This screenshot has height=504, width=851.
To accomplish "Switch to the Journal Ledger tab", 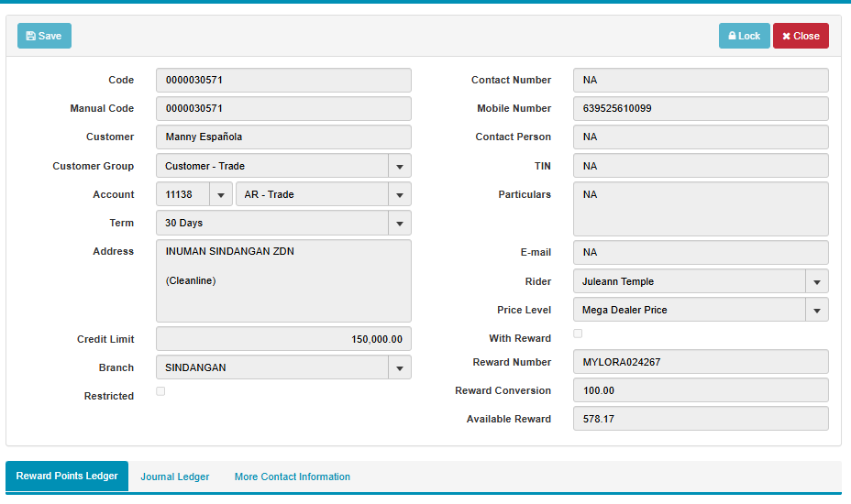I will coord(175,477).
